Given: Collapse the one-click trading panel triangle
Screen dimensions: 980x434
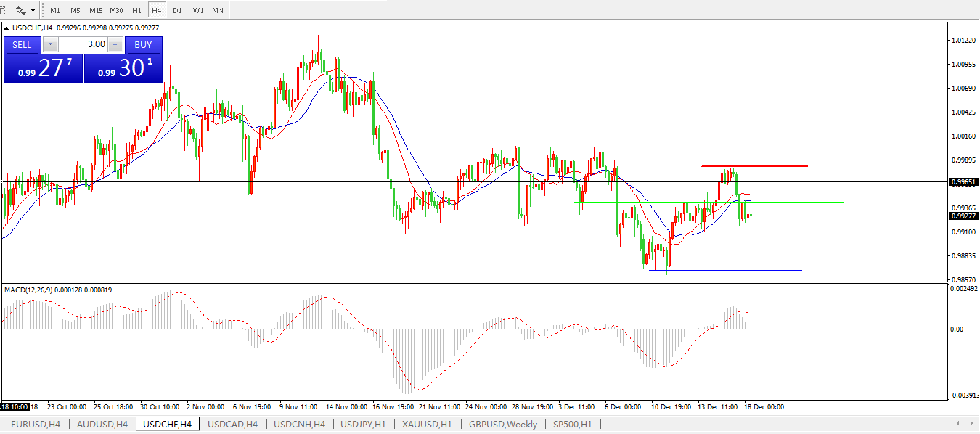Looking at the screenshot, I should tap(7, 28).
